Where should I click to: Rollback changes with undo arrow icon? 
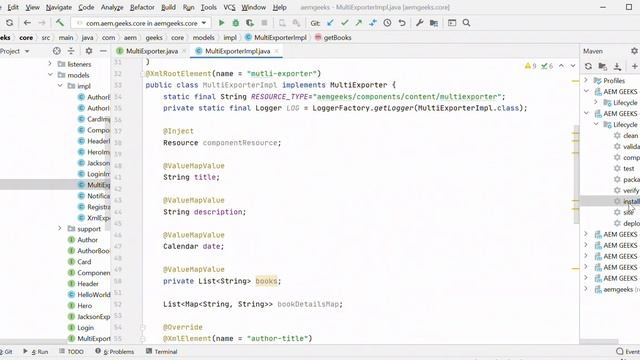(402, 23)
